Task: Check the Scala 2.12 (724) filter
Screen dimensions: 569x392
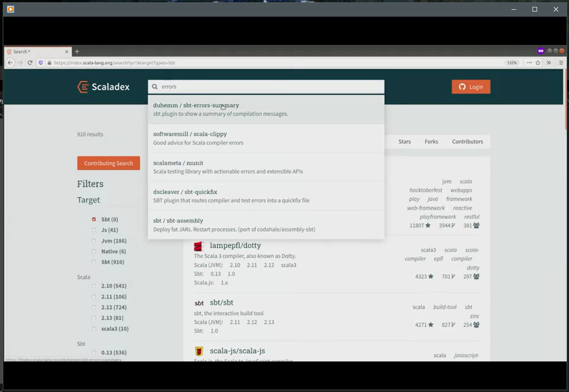Action: [94, 307]
